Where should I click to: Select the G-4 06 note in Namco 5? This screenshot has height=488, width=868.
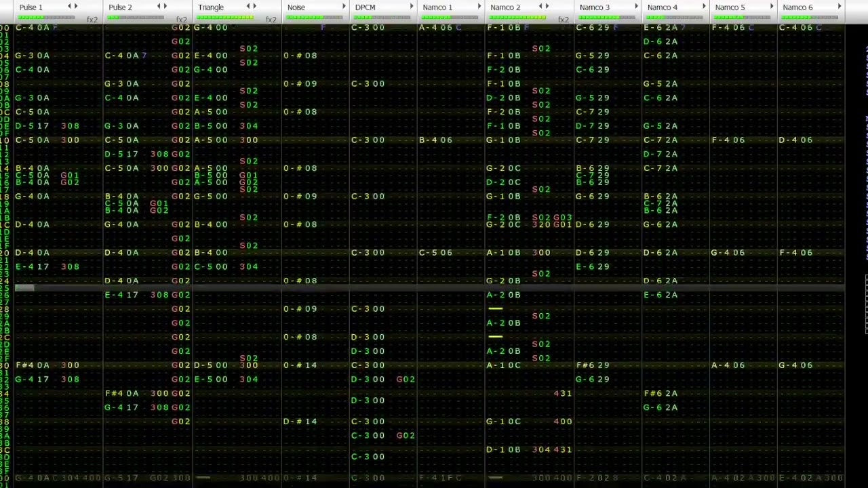tap(728, 253)
